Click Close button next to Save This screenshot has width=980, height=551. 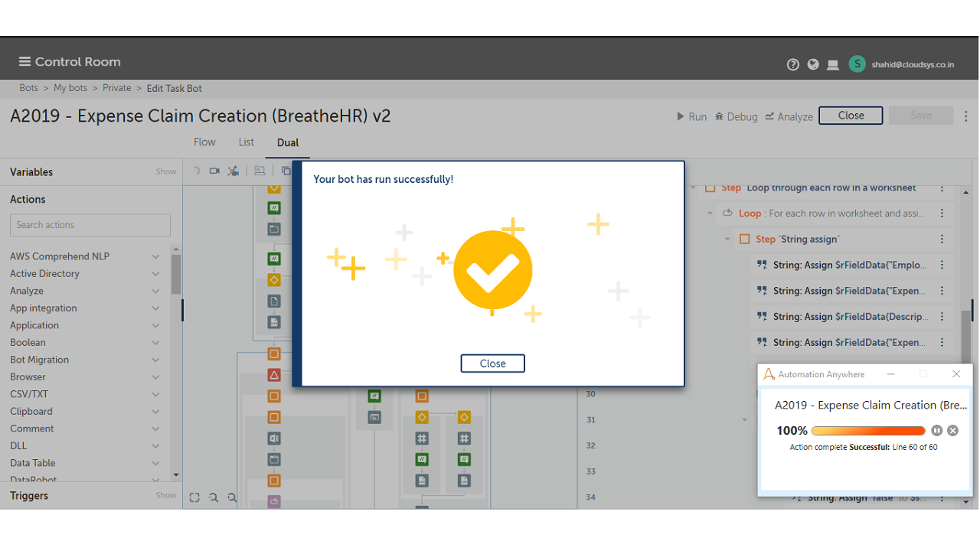click(851, 116)
